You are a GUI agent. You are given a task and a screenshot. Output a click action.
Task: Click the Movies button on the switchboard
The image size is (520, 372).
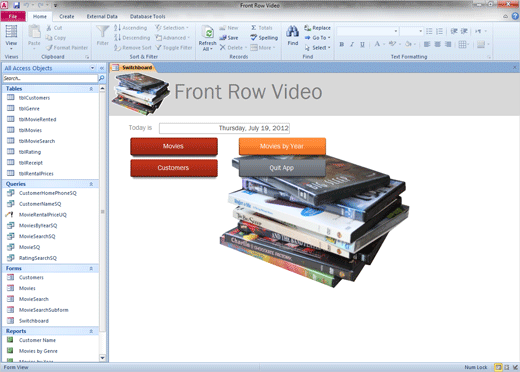click(174, 146)
